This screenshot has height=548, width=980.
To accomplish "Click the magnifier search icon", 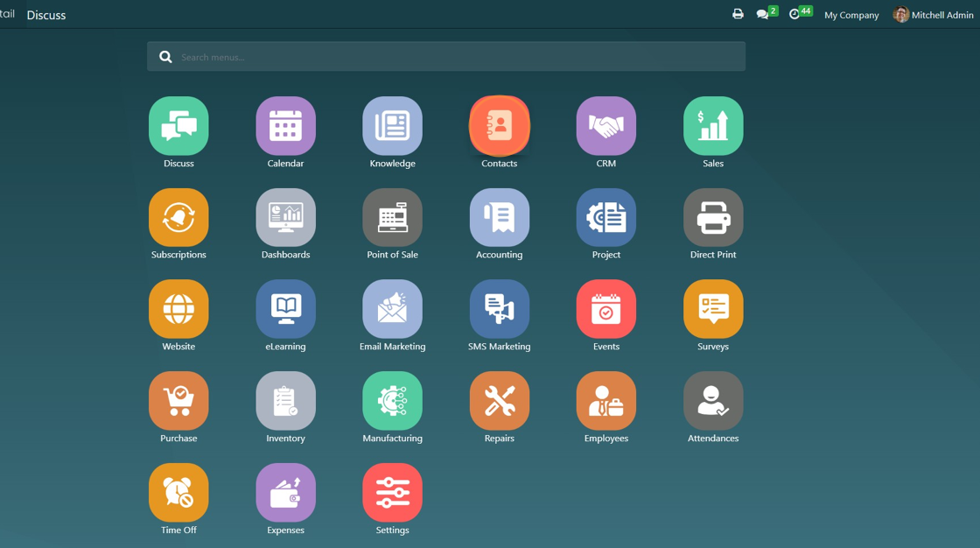I will pos(165,57).
